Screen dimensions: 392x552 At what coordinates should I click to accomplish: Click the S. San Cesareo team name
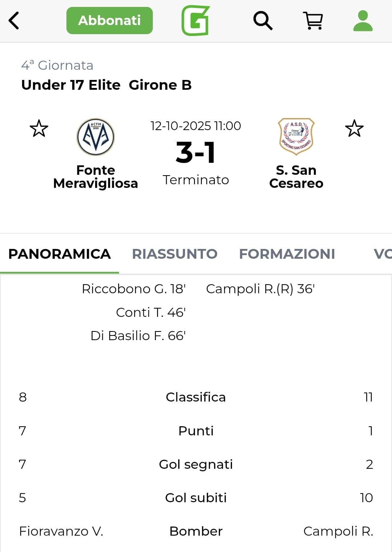point(296,177)
